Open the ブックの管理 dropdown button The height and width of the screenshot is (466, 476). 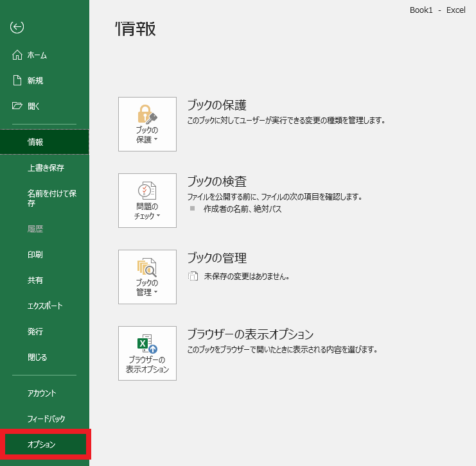(x=147, y=277)
